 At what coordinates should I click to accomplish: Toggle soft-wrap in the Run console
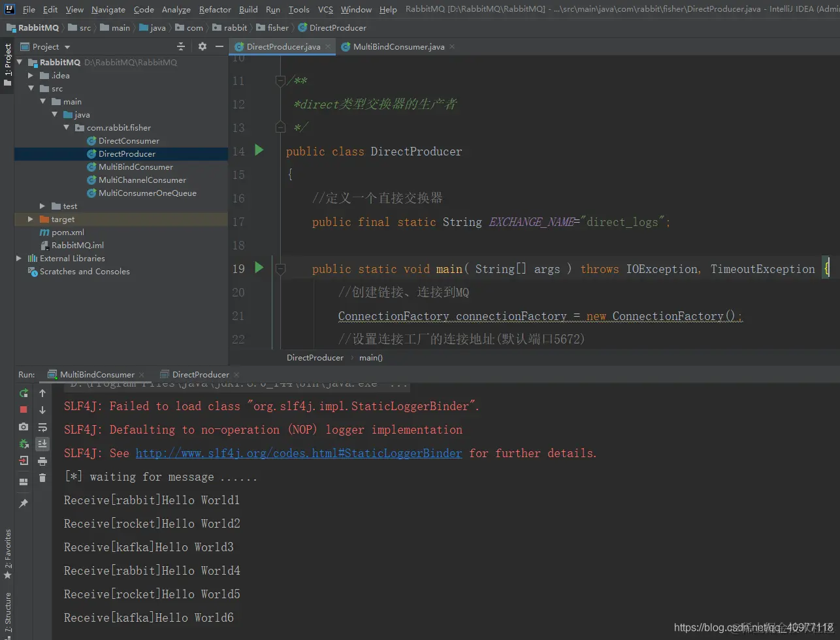(42, 427)
